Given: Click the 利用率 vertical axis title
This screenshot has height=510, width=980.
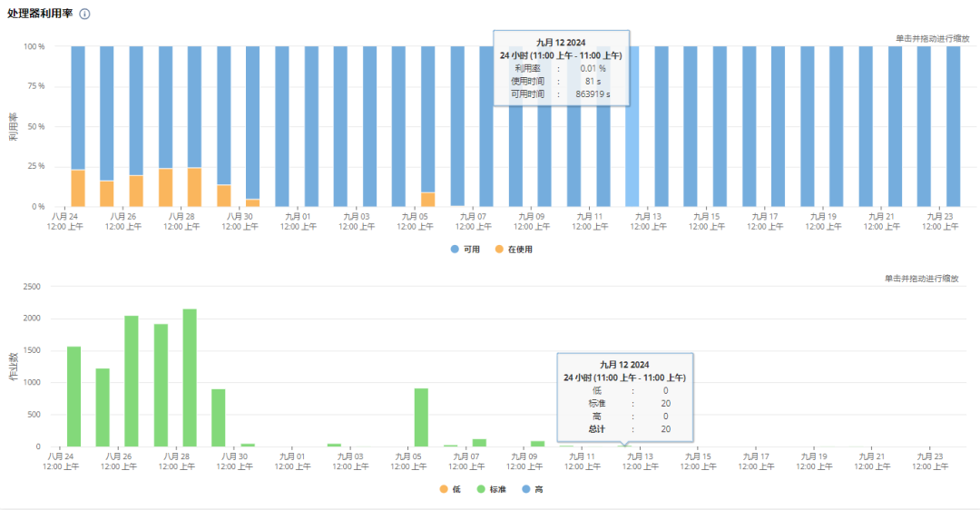Looking at the screenshot, I should tap(13, 127).
